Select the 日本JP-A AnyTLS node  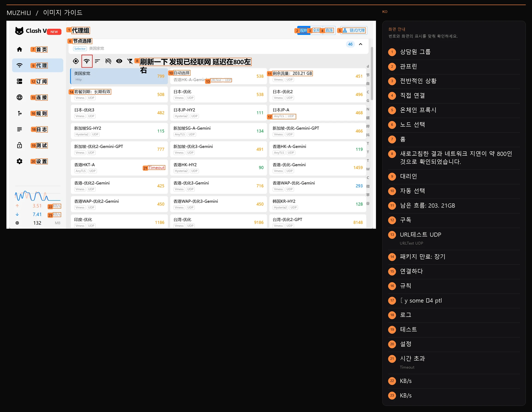tap(317, 112)
